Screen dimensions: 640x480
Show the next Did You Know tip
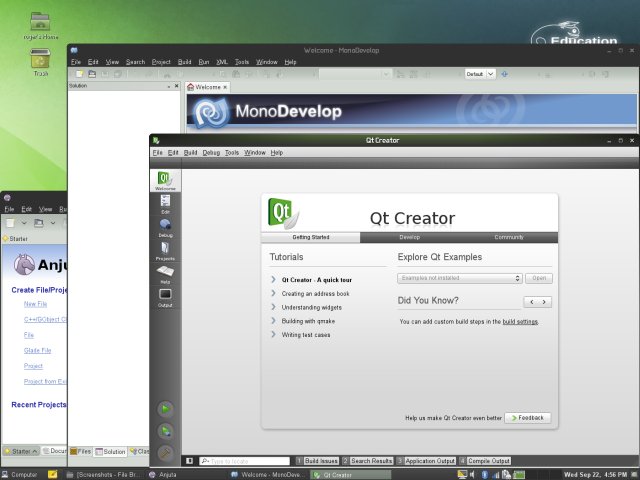pos(544,302)
